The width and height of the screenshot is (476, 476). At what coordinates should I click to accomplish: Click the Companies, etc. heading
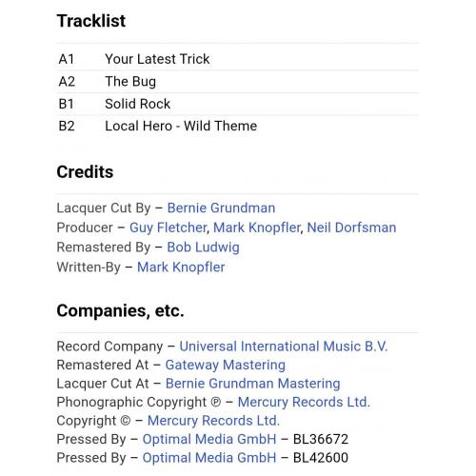click(x=120, y=311)
